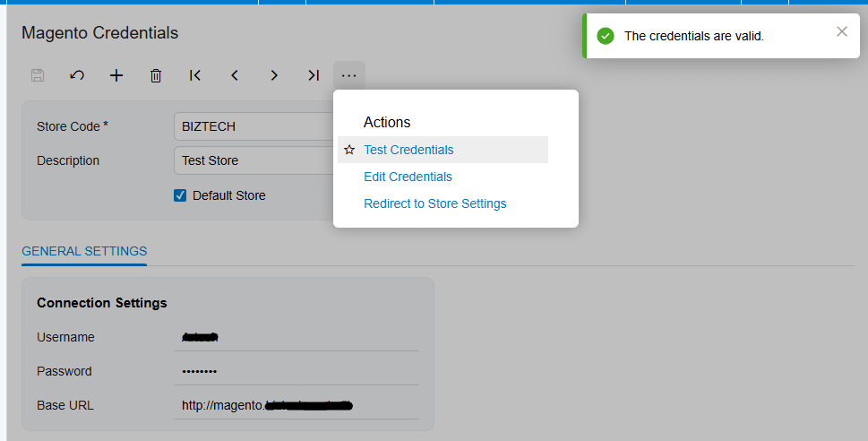The height and width of the screenshot is (441, 868).
Task: Toggle the three-dots more actions menu
Action: tap(349, 75)
